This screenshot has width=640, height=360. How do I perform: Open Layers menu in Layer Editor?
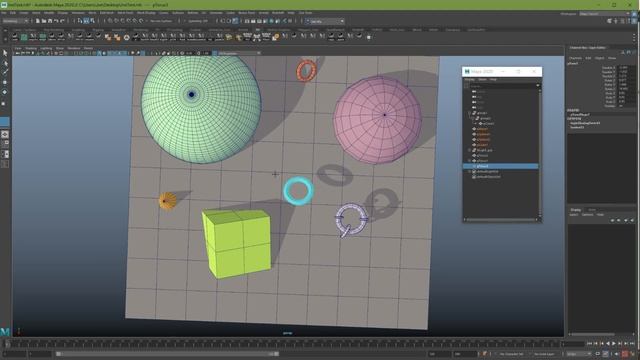[574, 215]
